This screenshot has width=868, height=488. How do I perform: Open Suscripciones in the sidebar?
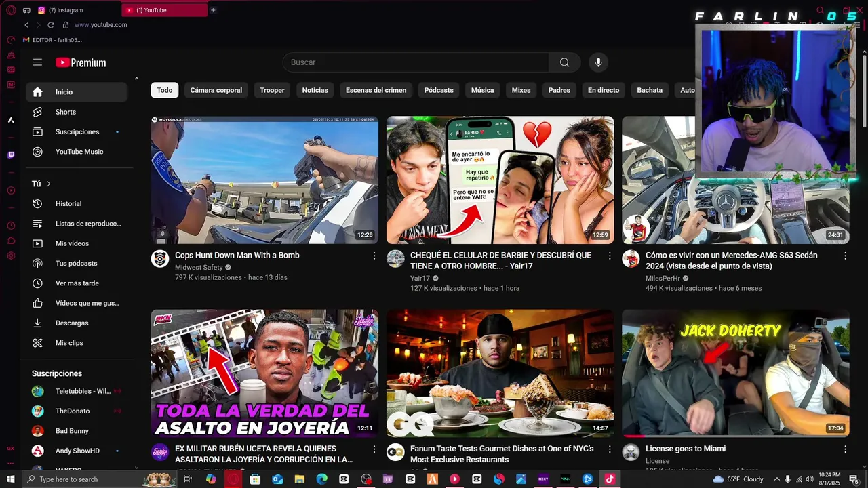coord(77,131)
